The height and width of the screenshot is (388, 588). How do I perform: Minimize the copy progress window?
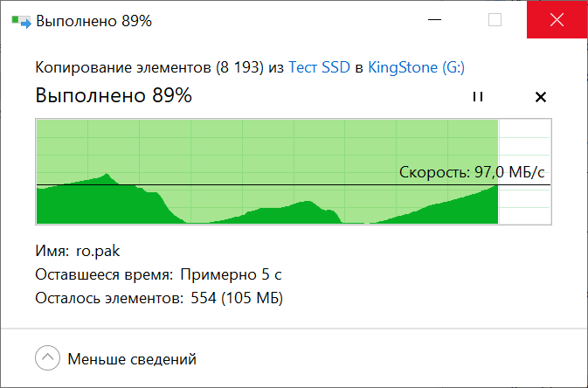[434, 19]
